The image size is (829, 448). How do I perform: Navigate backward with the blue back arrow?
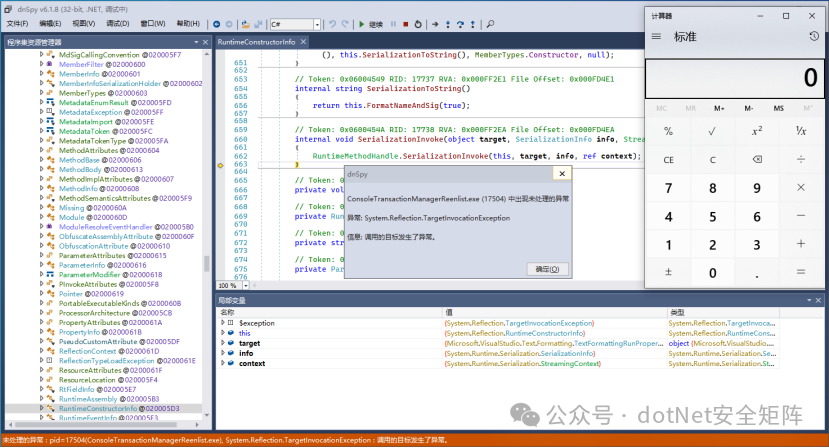click(217, 24)
